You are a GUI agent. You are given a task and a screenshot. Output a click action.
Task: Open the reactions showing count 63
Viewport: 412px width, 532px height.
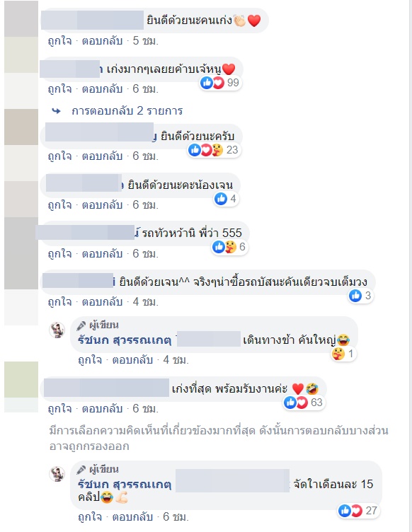[x=304, y=403]
